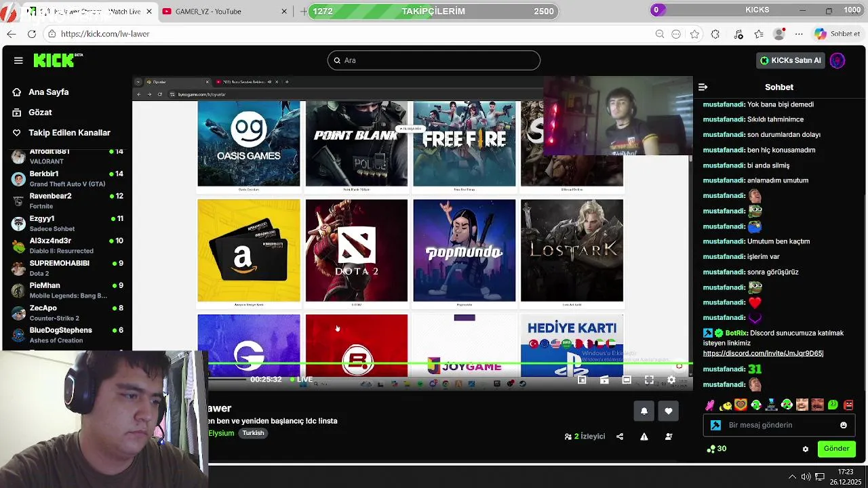
Task: Open browser three-dot settings menu
Action: coord(799,34)
